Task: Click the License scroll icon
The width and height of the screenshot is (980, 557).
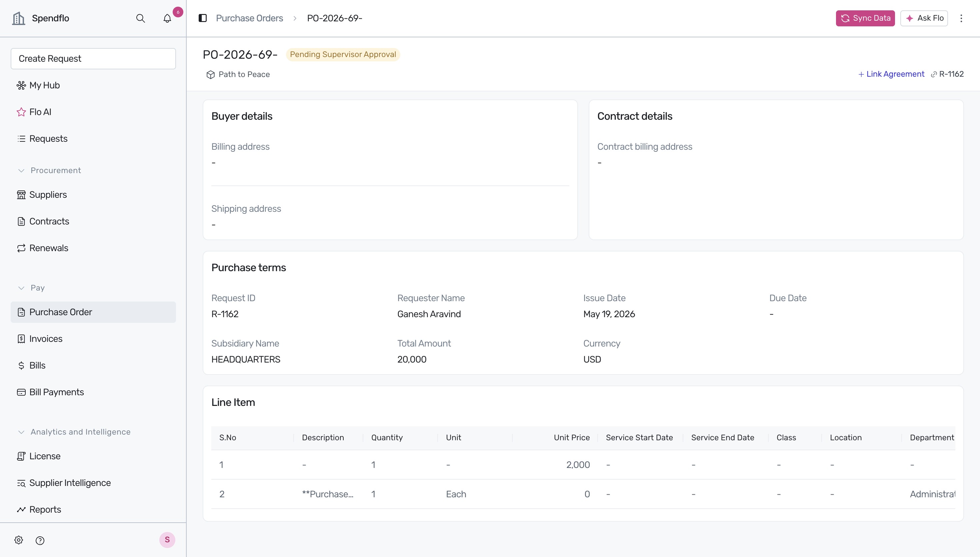Action: 21,456
